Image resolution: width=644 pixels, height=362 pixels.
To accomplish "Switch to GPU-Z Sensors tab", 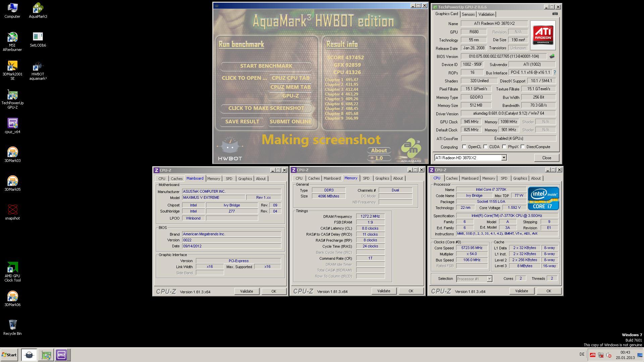I will [468, 14].
